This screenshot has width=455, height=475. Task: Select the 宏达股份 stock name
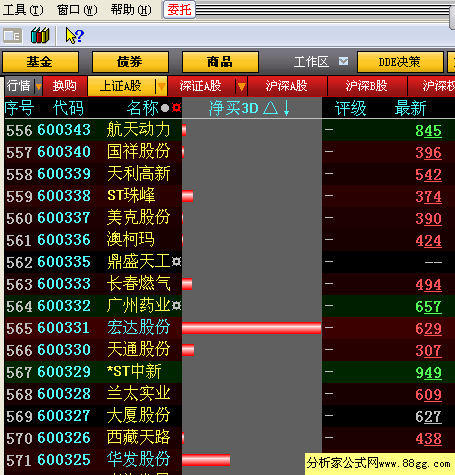click(x=139, y=328)
